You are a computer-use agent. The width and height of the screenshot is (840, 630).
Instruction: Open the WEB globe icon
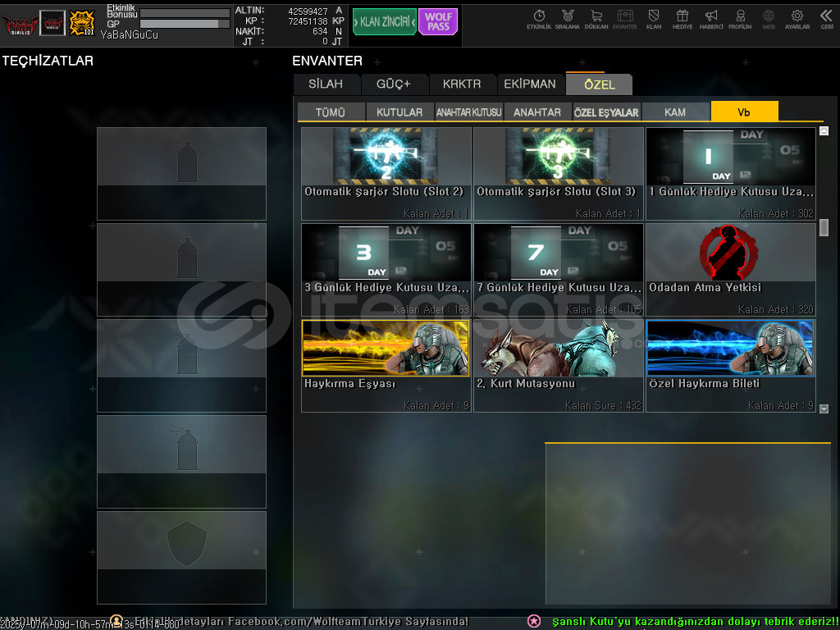click(x=768, y=20)
